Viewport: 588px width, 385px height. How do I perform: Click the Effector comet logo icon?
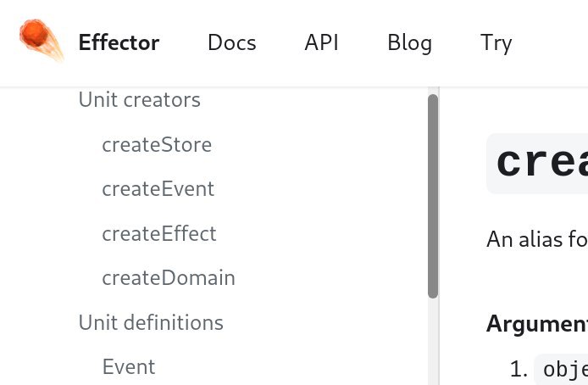coord(42,41)
